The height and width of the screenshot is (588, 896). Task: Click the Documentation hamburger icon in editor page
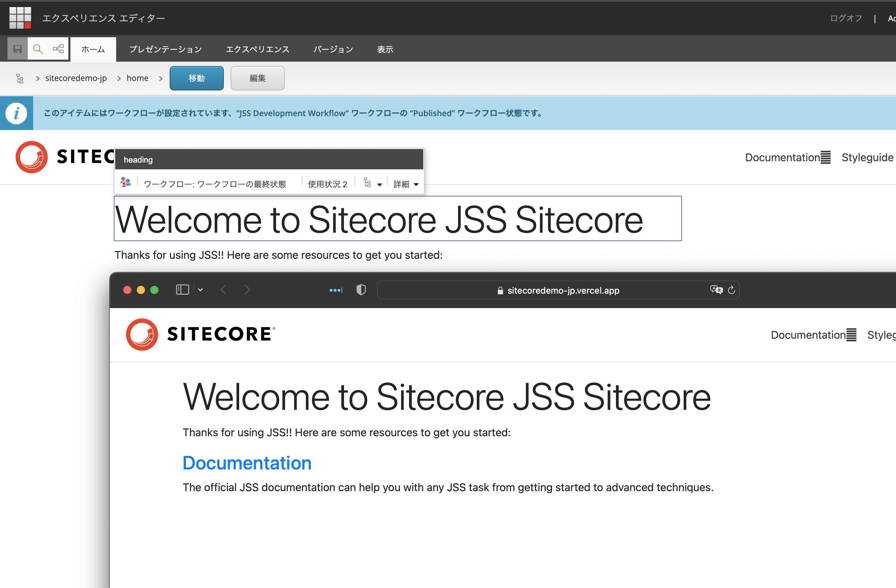pos(825,157)
